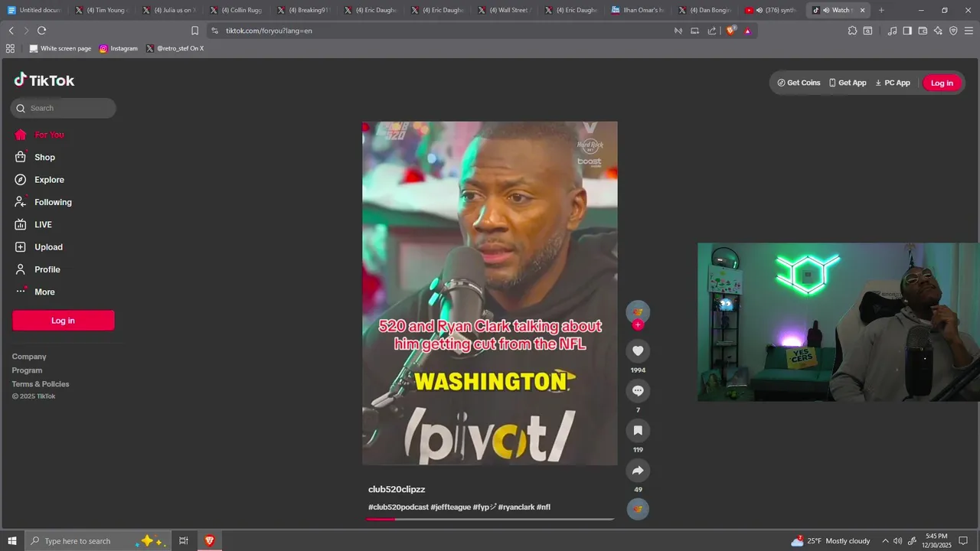Open the Leo AI sparkle icon
The image size is (980, 551).
pyautogui.click(x=938, y=31)
